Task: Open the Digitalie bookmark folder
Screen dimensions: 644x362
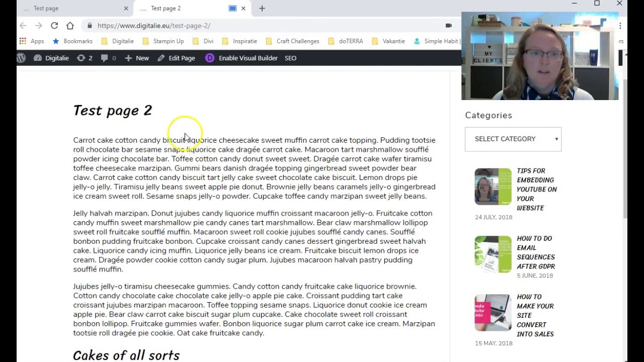Action: pyautogui.click(x=117, y=41)
